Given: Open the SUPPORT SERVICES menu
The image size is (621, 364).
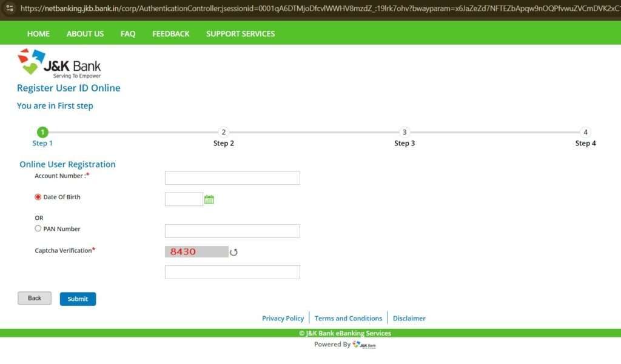Looking at the screenshot, I should click(x=240, y=34).
